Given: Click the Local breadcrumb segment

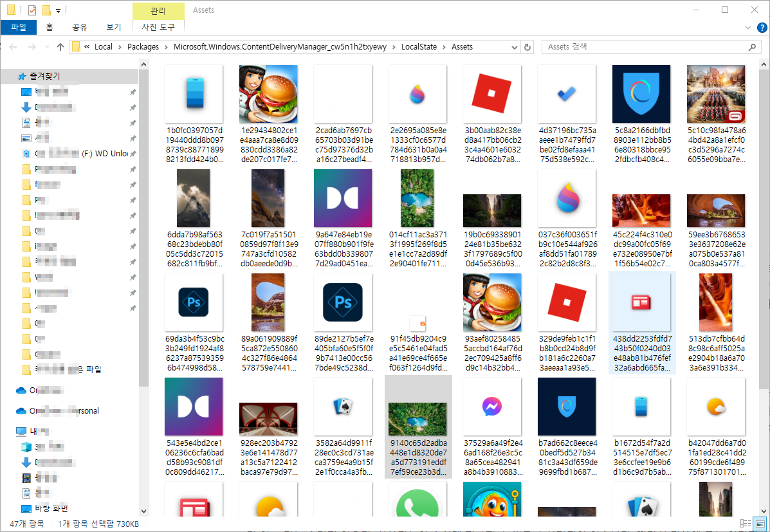Looking at the screenshot, I should (x=103, y=47).
